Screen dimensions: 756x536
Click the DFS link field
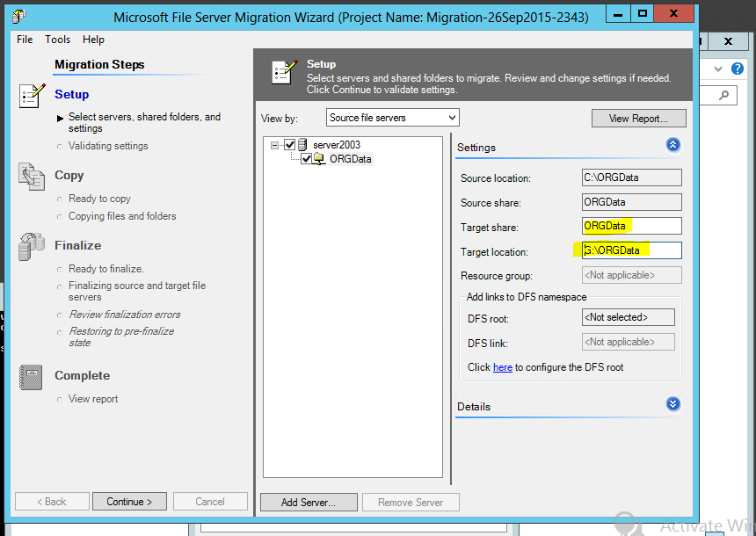click(x=629, y=342)
